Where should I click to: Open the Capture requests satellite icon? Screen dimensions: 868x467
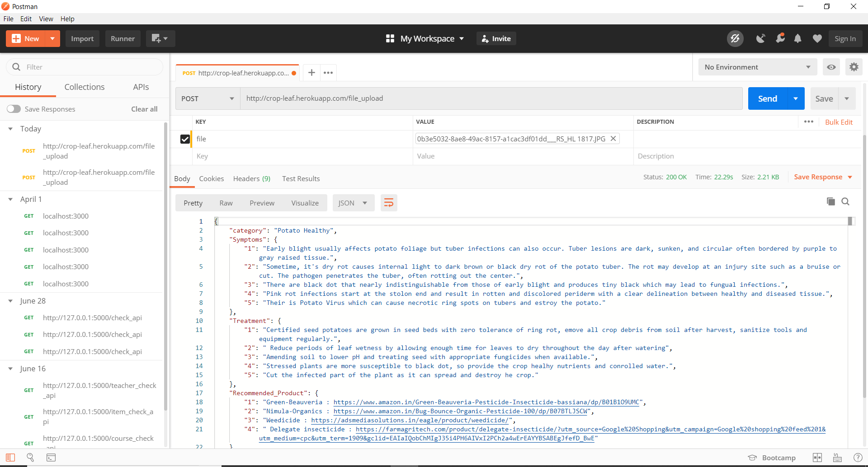[x=760, y=38]
